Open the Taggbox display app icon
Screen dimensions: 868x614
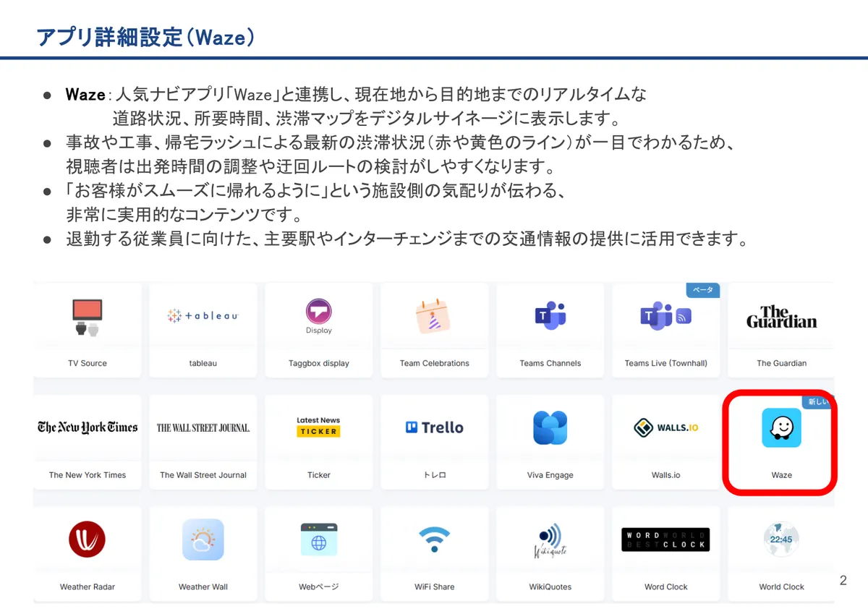pos(319,317)
